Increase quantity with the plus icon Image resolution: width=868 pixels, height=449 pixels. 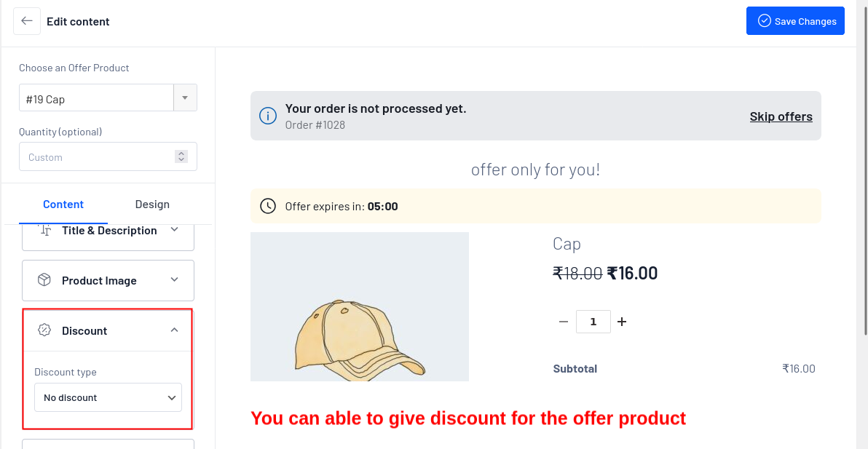point(622,322)
